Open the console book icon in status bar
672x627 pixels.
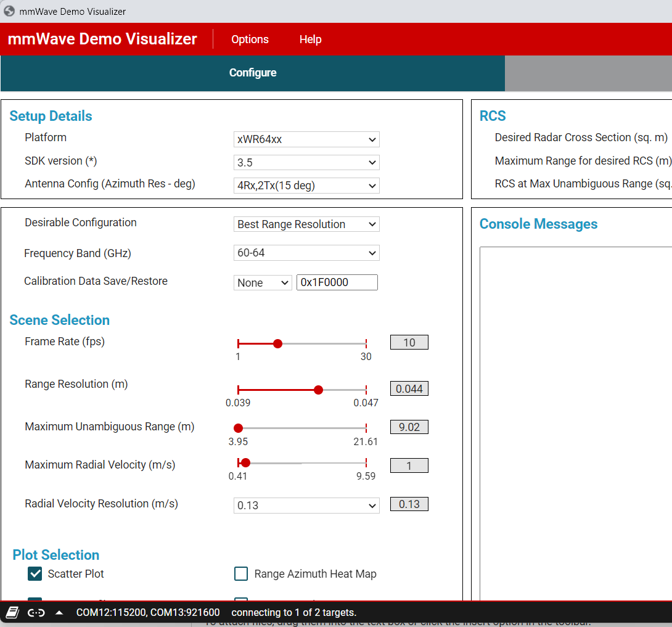click(12, 612)
